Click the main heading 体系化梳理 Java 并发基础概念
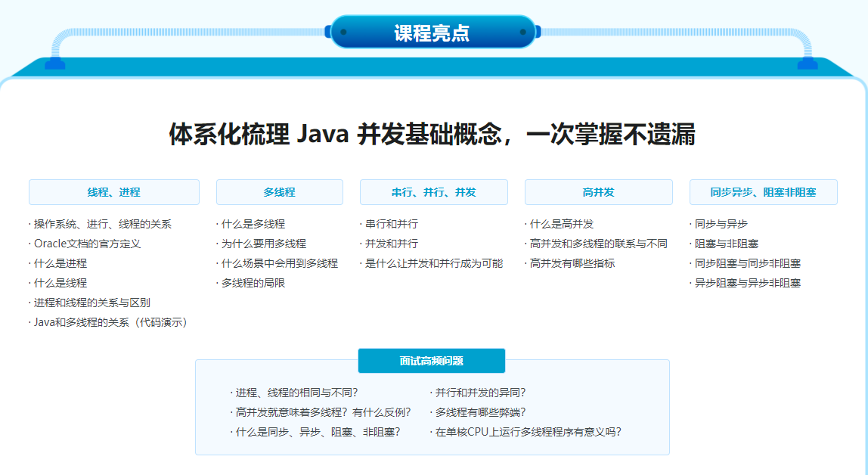Screen dimensions: 868x475 432,135
